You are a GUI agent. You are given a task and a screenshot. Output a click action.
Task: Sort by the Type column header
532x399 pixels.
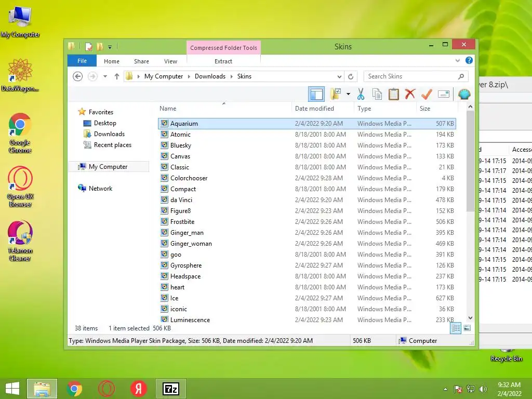(385, 109)
